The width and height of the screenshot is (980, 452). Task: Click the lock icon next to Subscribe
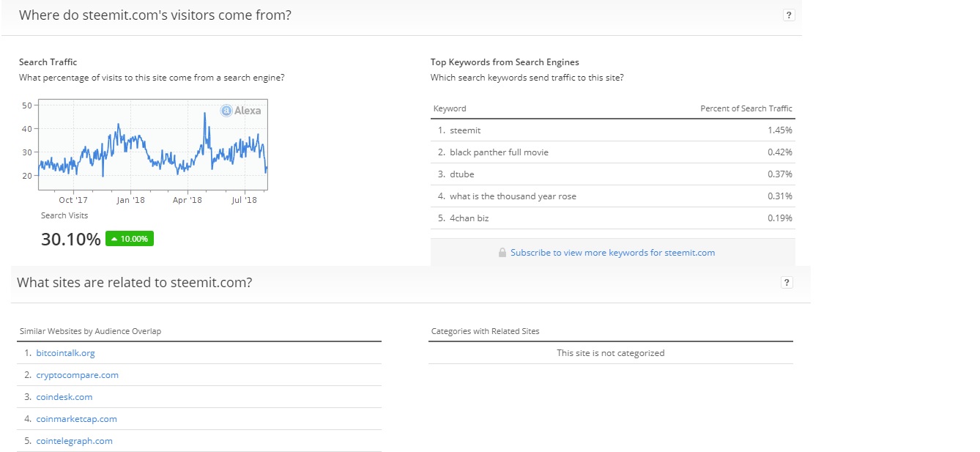click(502, 253)
